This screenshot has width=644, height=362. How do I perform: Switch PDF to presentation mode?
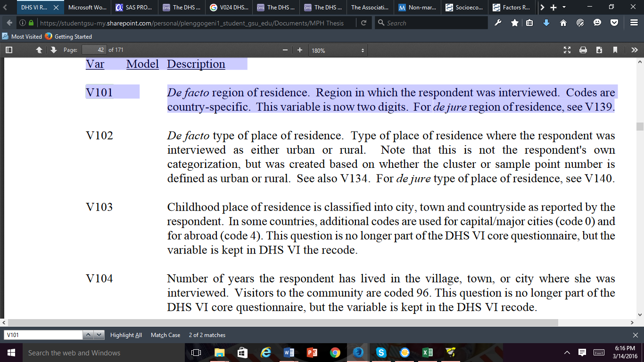coord(567,50)
